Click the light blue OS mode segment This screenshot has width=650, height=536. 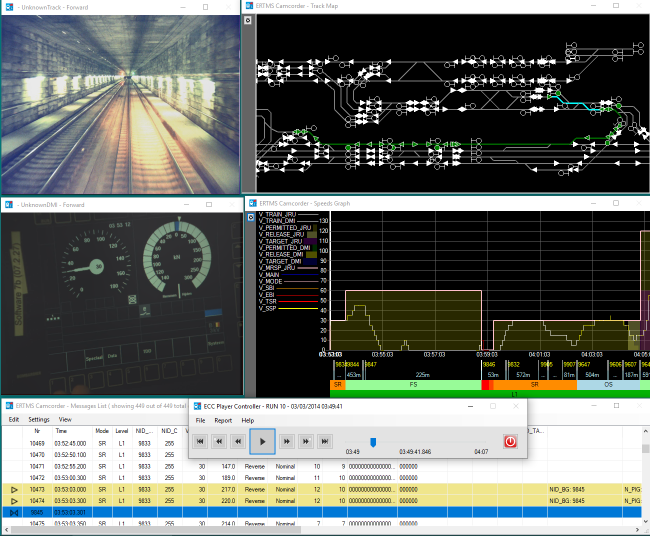tap(608, 385)
